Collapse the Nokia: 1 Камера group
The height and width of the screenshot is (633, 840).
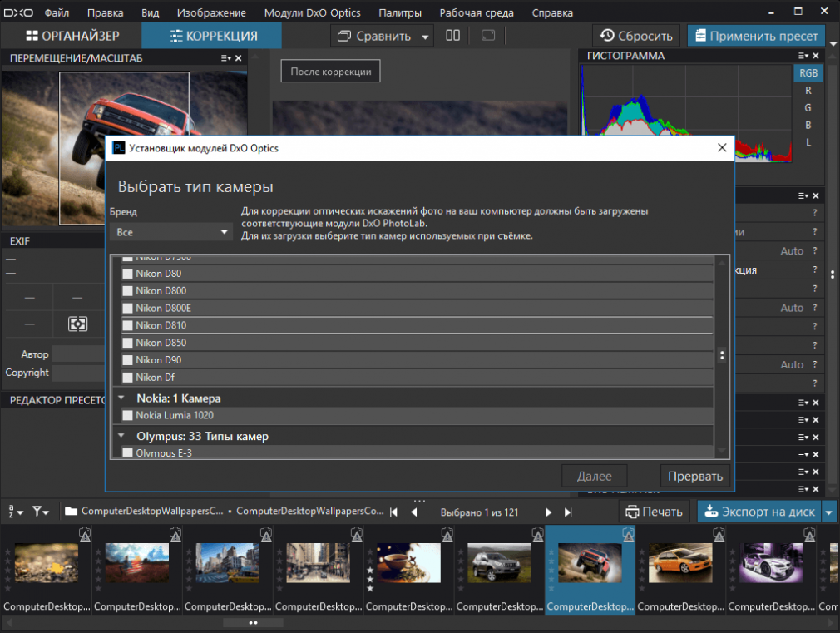point(121,398)
